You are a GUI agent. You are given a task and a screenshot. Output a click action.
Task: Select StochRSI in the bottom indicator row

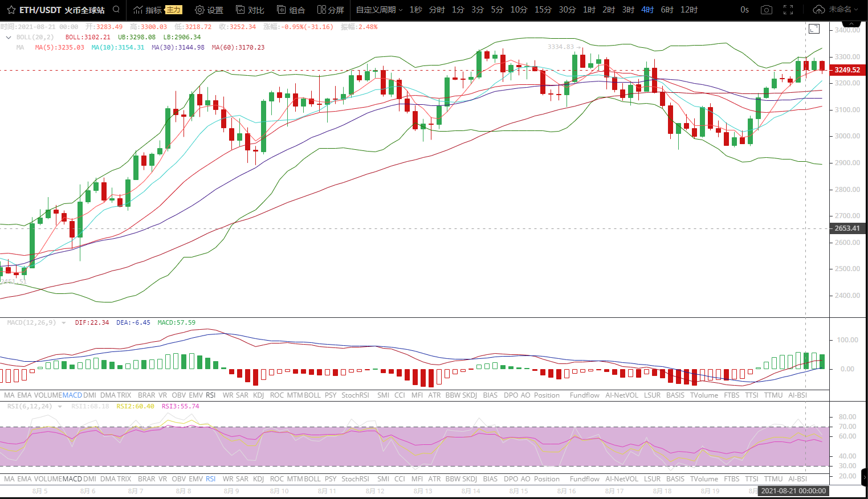pyautogui.click(x=355, y=479)
